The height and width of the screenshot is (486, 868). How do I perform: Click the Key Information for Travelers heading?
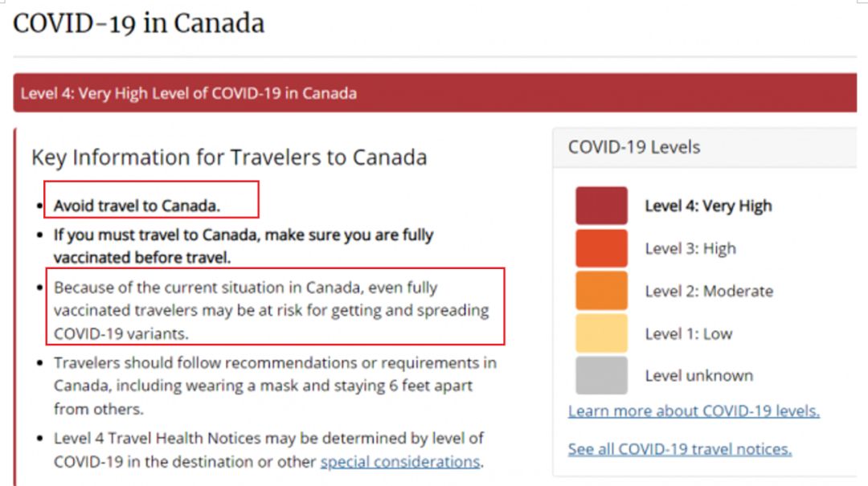[229, 157]
